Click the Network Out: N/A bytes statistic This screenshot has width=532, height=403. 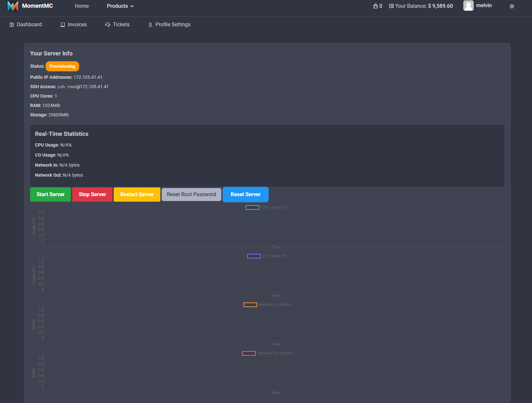click(x=59, y=175)
